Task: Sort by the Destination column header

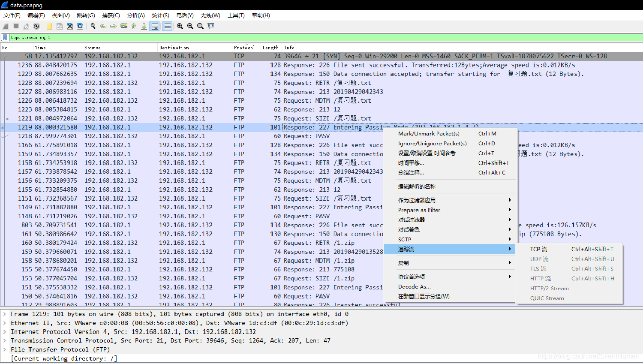Action: (195, 48)
